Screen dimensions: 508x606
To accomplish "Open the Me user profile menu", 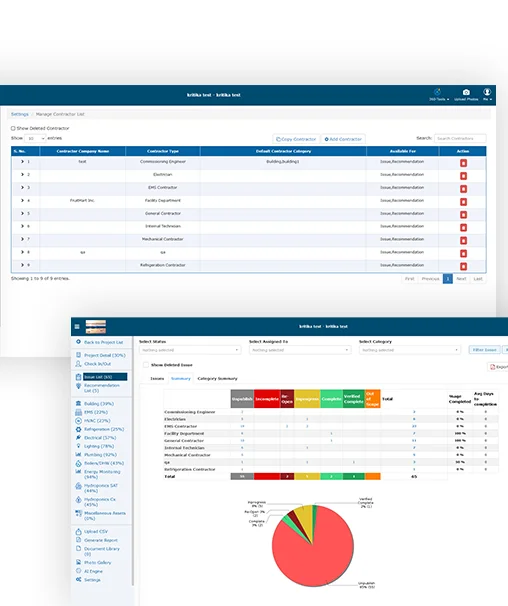I will coord(487,95).
